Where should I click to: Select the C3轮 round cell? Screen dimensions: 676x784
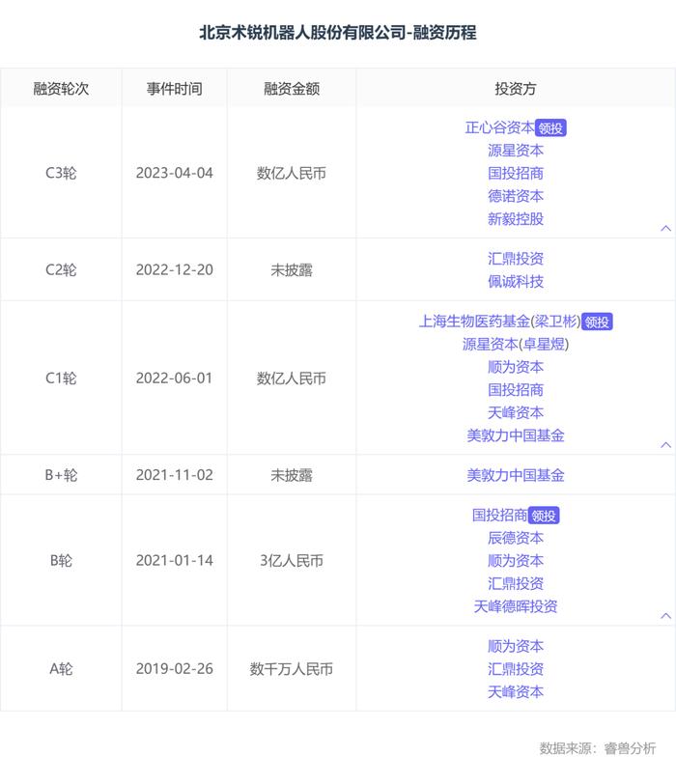click(x=61, y=173)
